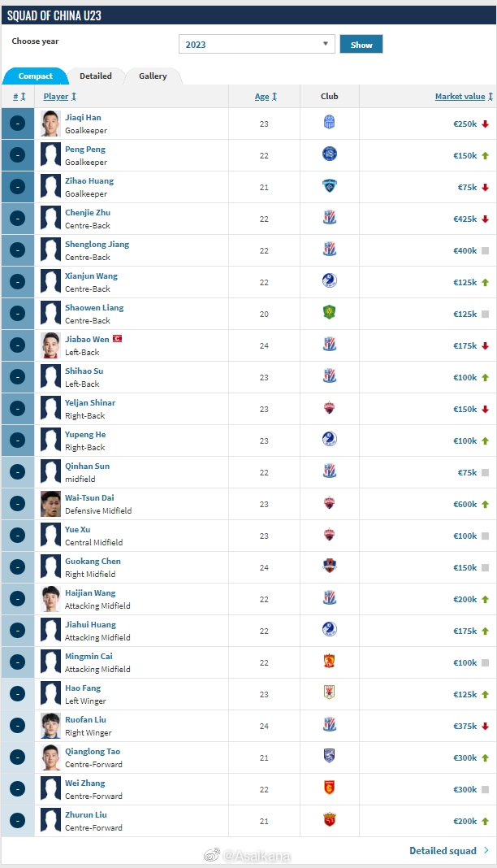
Task: Click Qianglong Tao's player photo thumbnail
Action: (x=51, y=757)
